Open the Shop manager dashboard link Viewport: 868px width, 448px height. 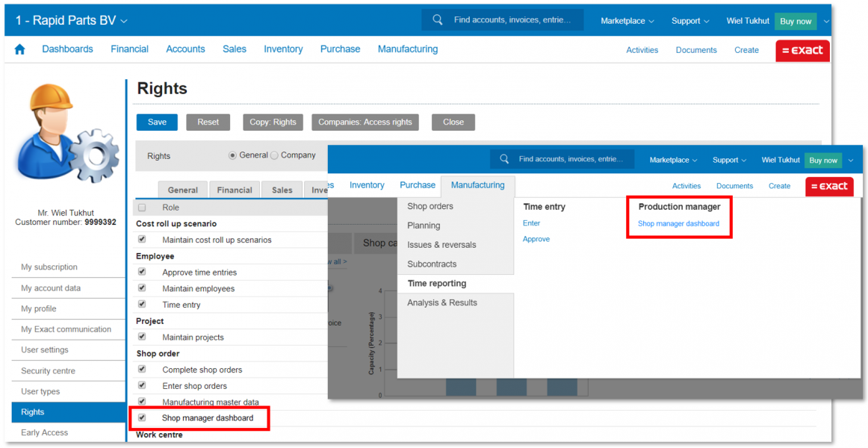click(678, 223)
